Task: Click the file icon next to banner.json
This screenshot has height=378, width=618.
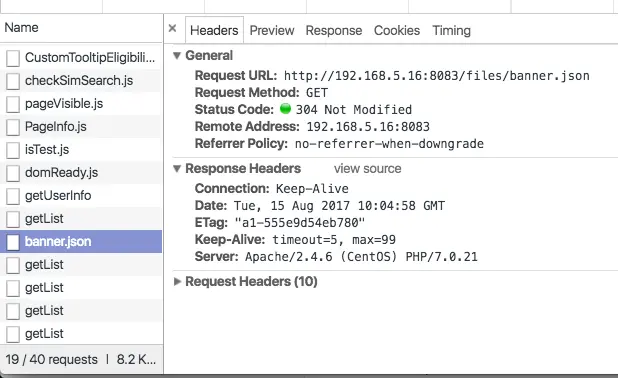Action: (x=13, y=242)
